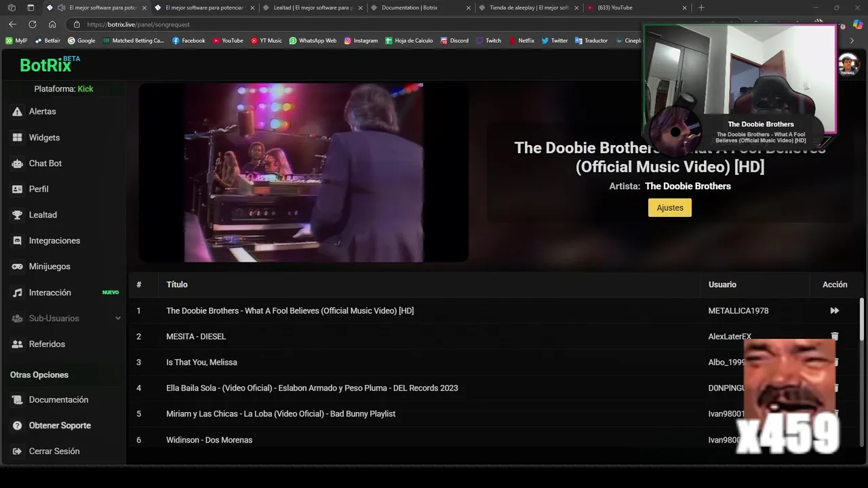The width and height of the screenshot is (868, 488).
Task: Open the WhatsApp Web bookmark
Action: tap(313, 41)
